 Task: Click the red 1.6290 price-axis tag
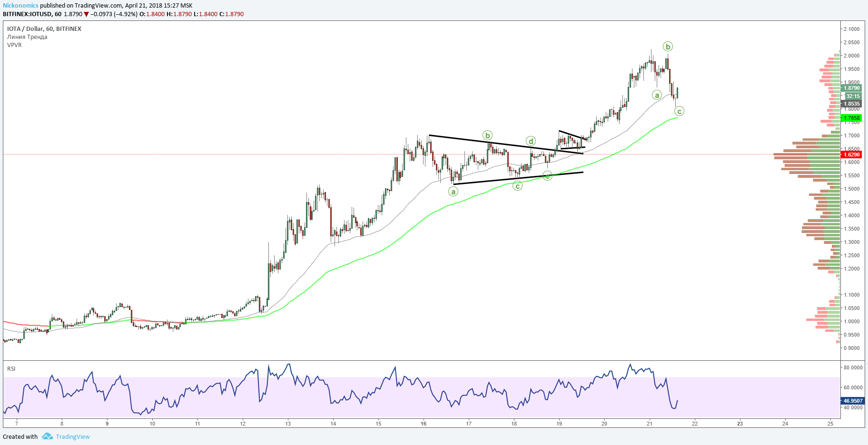(x=851, y=155)
